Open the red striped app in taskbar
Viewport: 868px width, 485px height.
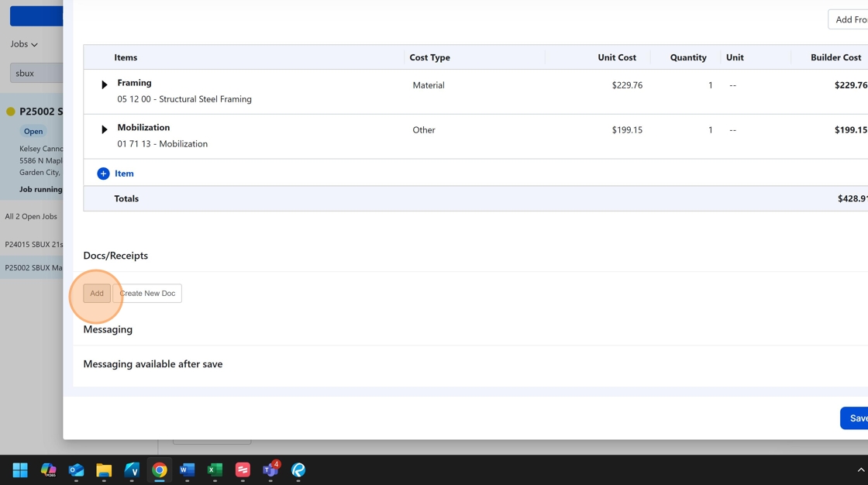coord(243,470)
